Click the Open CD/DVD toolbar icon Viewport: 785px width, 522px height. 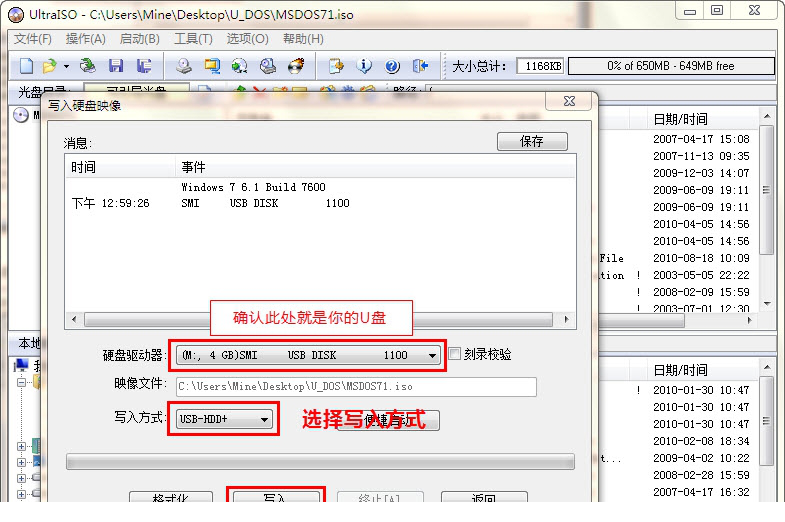[88, 66]
